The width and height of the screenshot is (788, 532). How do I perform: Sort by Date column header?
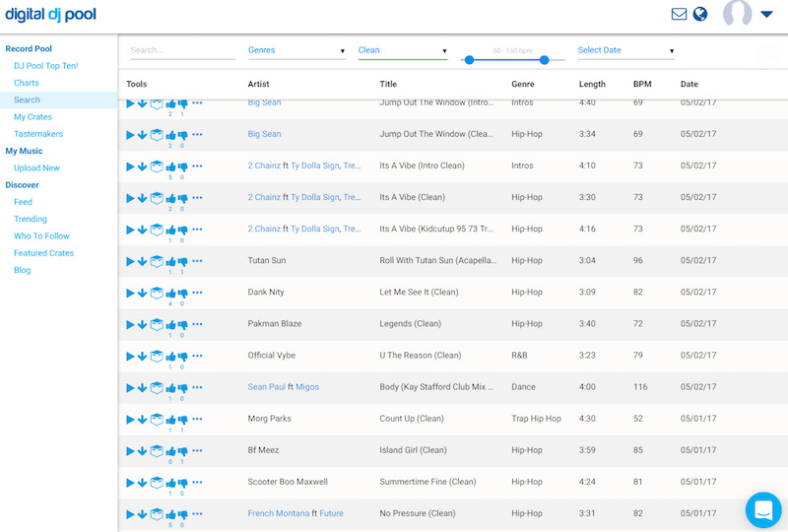(689, 84)
